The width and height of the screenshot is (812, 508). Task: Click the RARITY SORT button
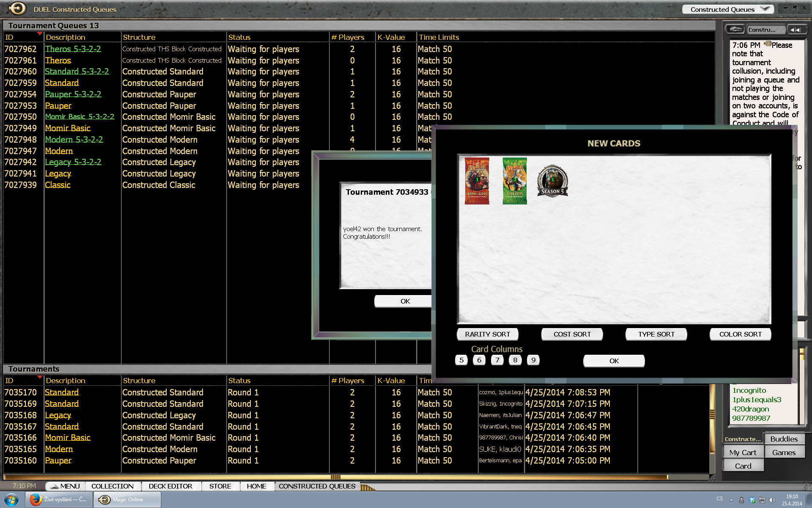pos(488,334)
